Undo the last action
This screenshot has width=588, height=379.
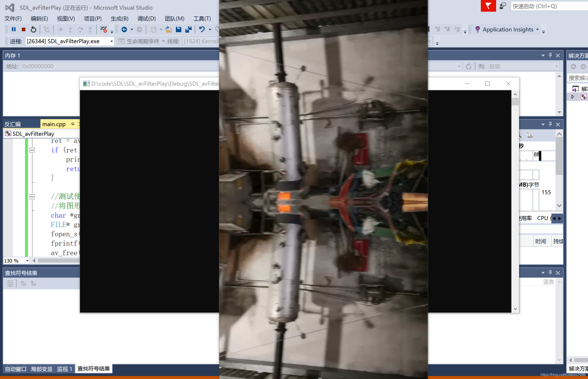[x=202, y=29]
